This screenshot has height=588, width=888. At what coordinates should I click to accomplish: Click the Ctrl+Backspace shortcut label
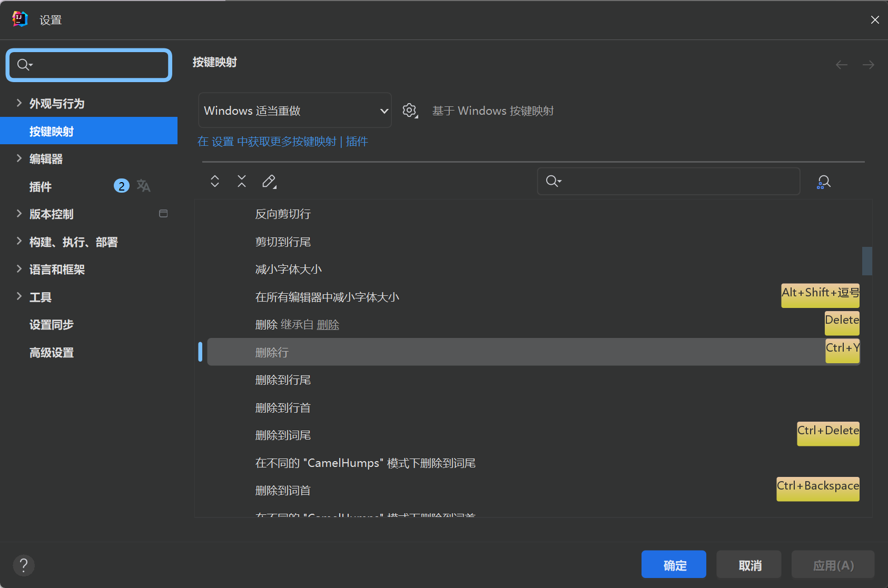pyautogui.click(x=818, y=489)
